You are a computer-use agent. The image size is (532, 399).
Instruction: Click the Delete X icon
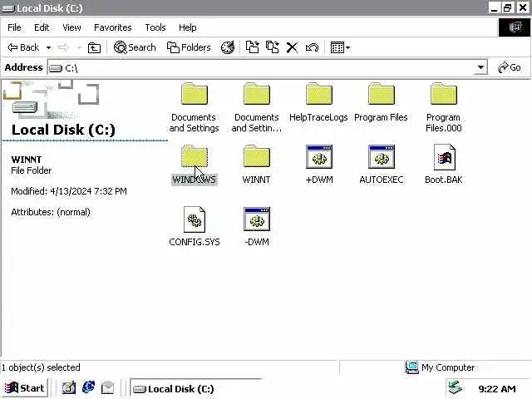coord(292,47)
